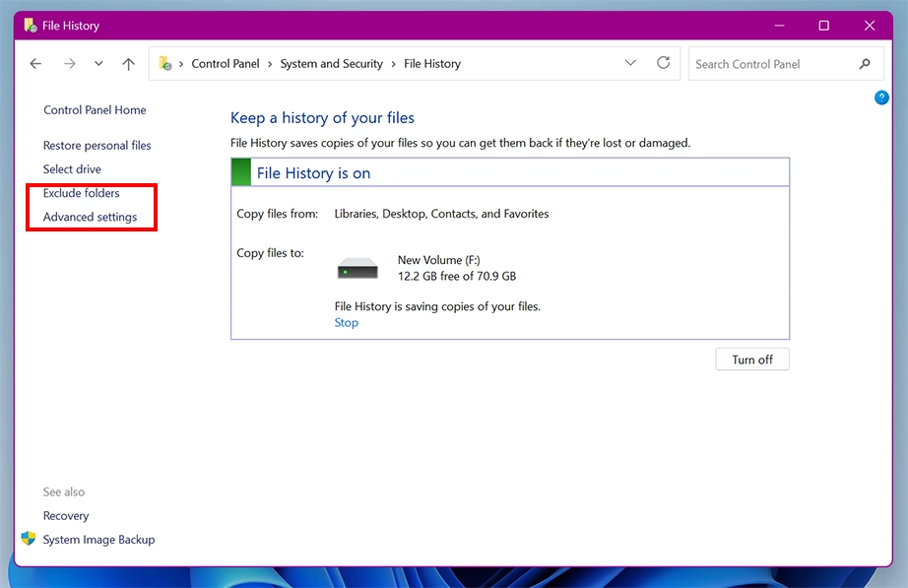
Task: Open recent locations chevron dropdown
Action: 99,64
